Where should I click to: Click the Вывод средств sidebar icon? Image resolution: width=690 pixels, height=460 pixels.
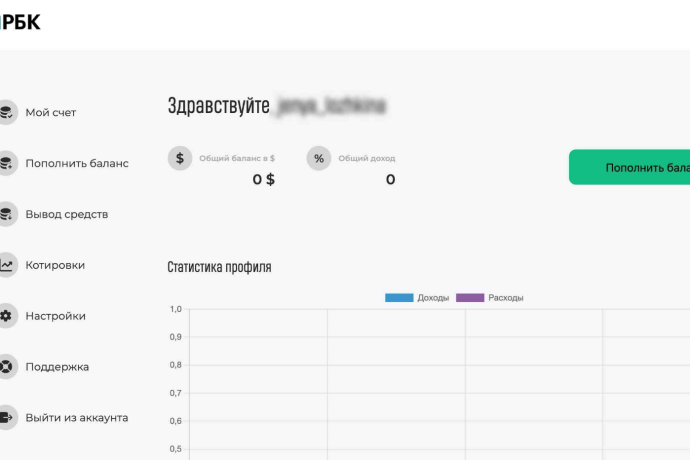click(6, 214)
